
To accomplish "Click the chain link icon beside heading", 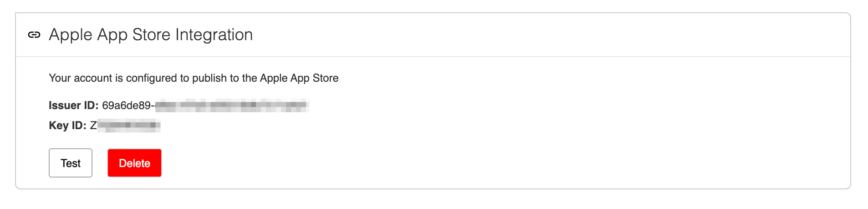I will tap(34, 35).
